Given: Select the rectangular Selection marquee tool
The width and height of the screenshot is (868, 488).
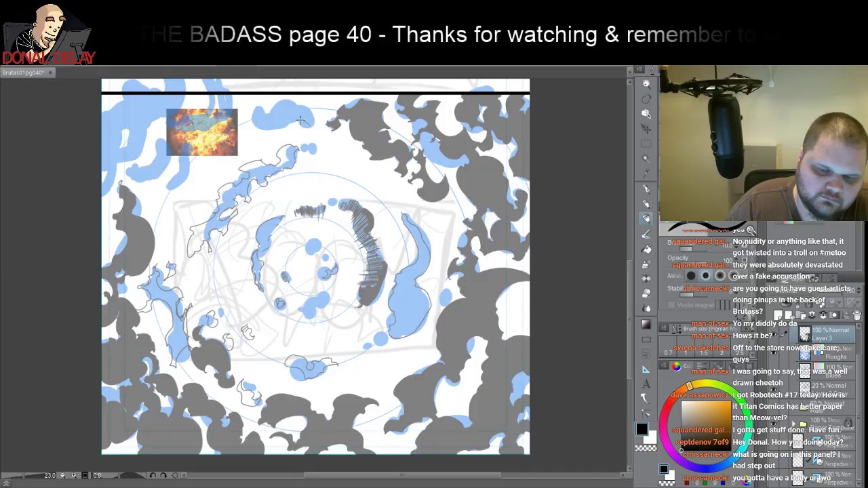Looking at the screenshot, I should (646, 144).
